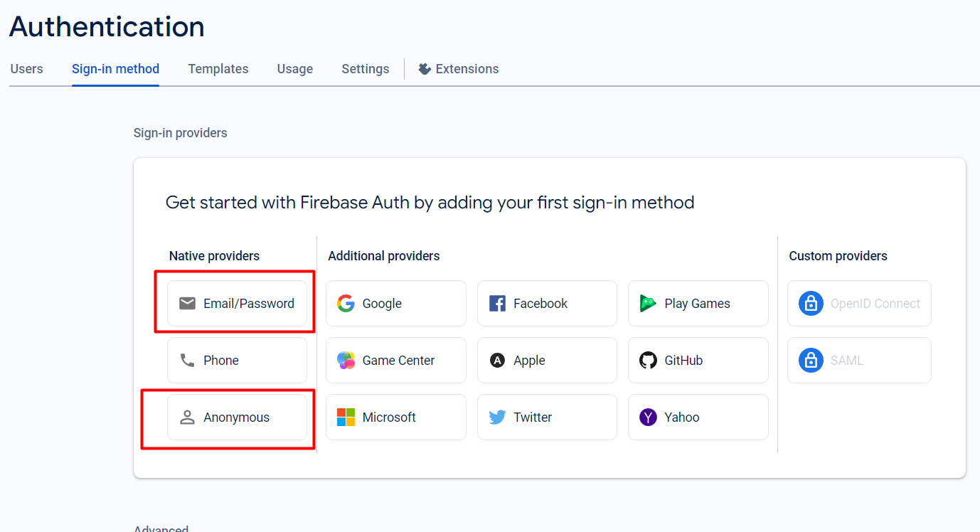Open the Users tab

pyautogui.click(x=26, y=69)
